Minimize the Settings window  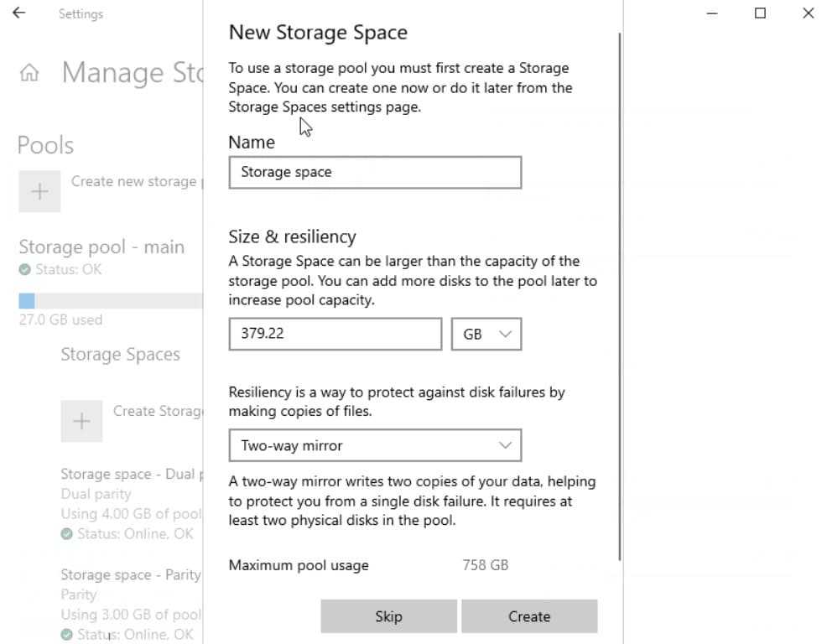[712, 13]
